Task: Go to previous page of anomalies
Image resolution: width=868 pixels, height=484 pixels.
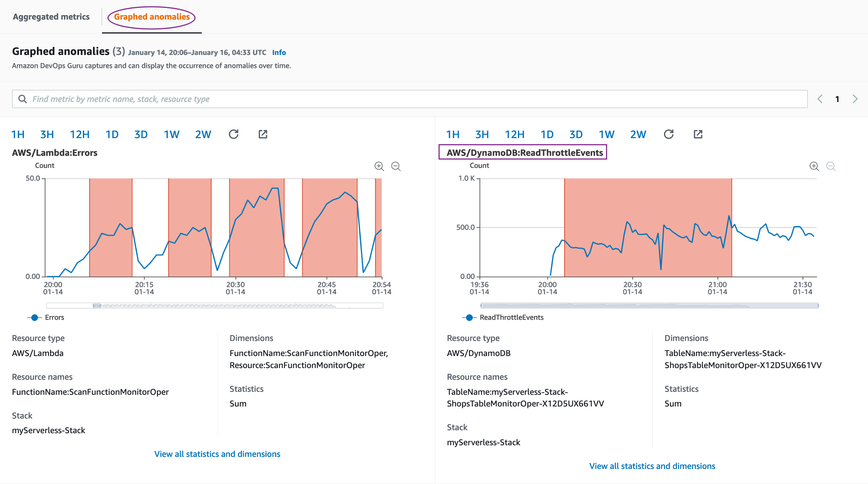Action: [x=820, y=99]
